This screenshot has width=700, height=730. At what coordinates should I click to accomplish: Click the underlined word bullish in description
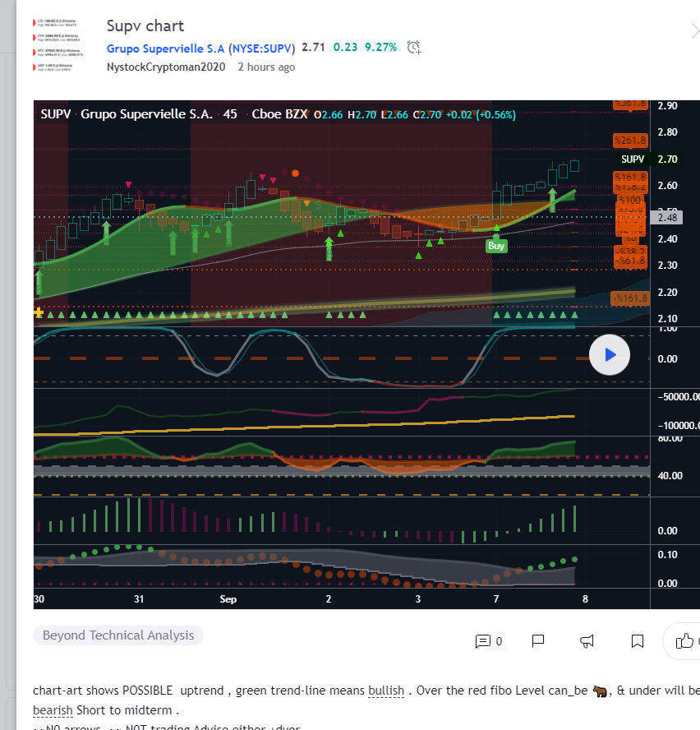tap(386, 691)
